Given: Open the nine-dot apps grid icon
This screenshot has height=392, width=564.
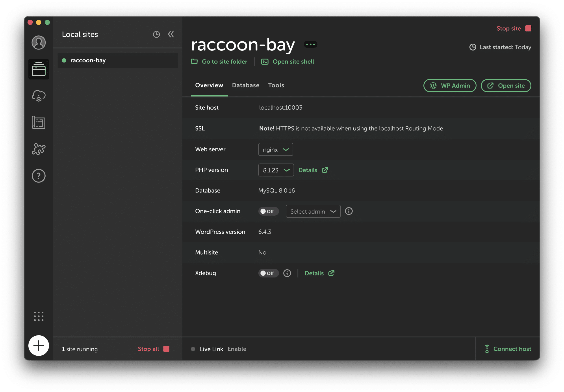Looking at the screenshot, I should pos(39,316).
